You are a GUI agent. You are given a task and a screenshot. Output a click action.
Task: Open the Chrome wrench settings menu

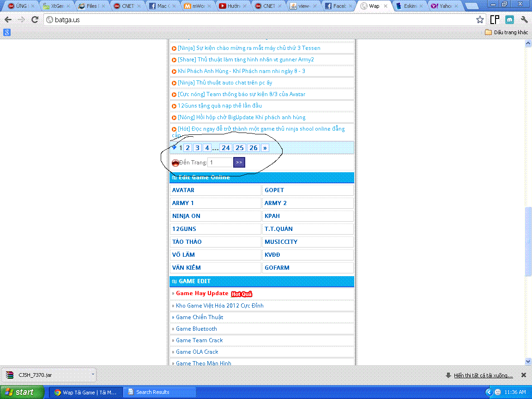coord(524,20)
